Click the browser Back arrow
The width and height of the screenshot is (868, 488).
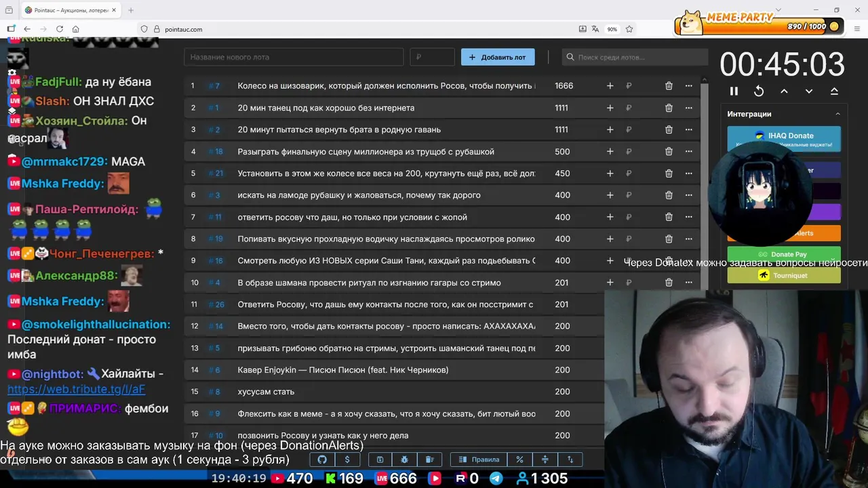(27, 29)
